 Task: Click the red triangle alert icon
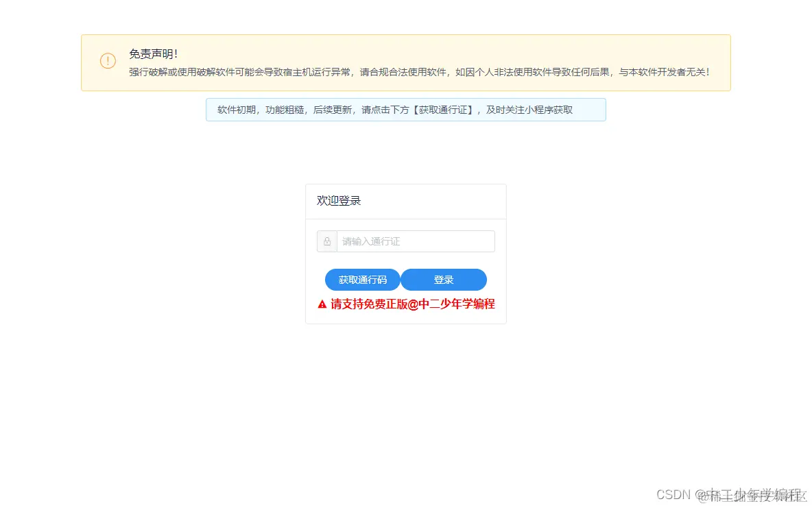coord(320,304)
